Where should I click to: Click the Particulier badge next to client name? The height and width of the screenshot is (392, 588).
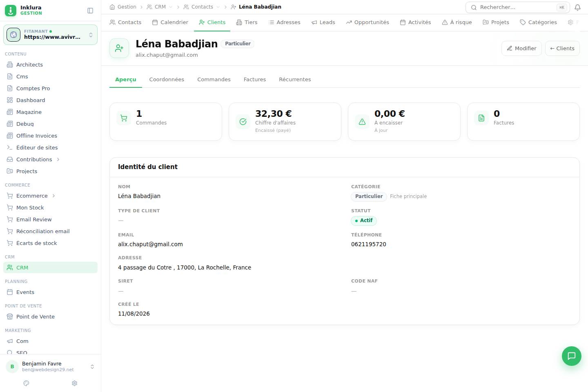238,44
